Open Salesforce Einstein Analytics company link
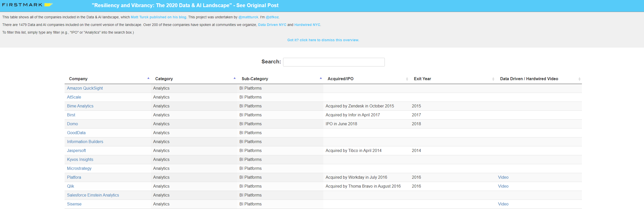 click(93, 195)
